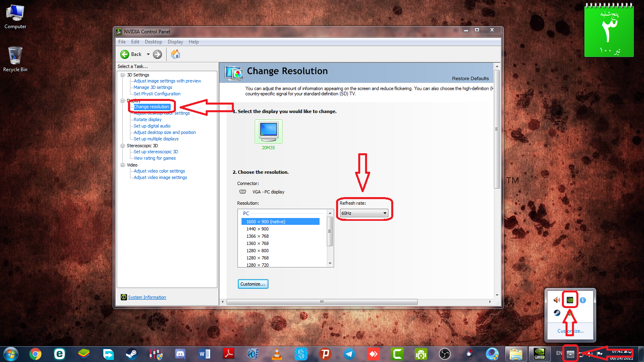Open Adjust desktop size and position
644x362 pixels.
(165, 132)
